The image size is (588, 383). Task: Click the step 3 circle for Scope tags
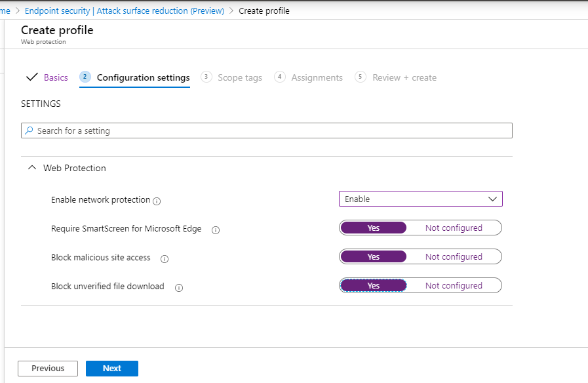coord(206,77)
